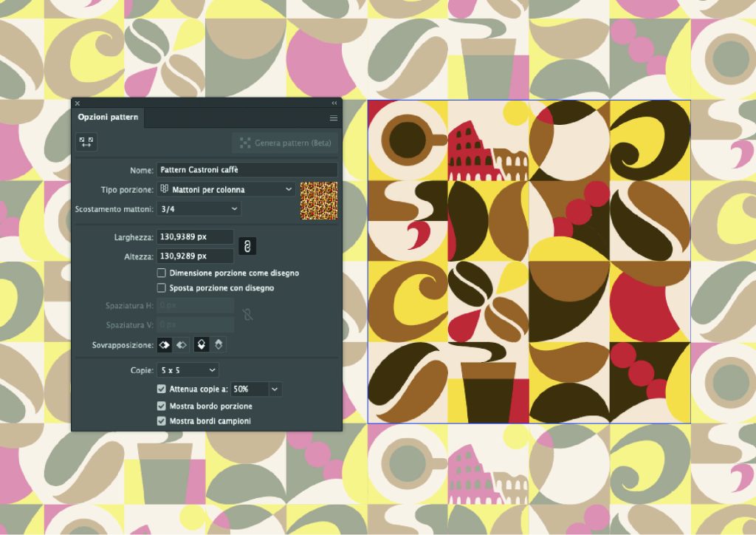Open the Copie 5 x 5 dropdown
The image size is (756, 535).
188,369
